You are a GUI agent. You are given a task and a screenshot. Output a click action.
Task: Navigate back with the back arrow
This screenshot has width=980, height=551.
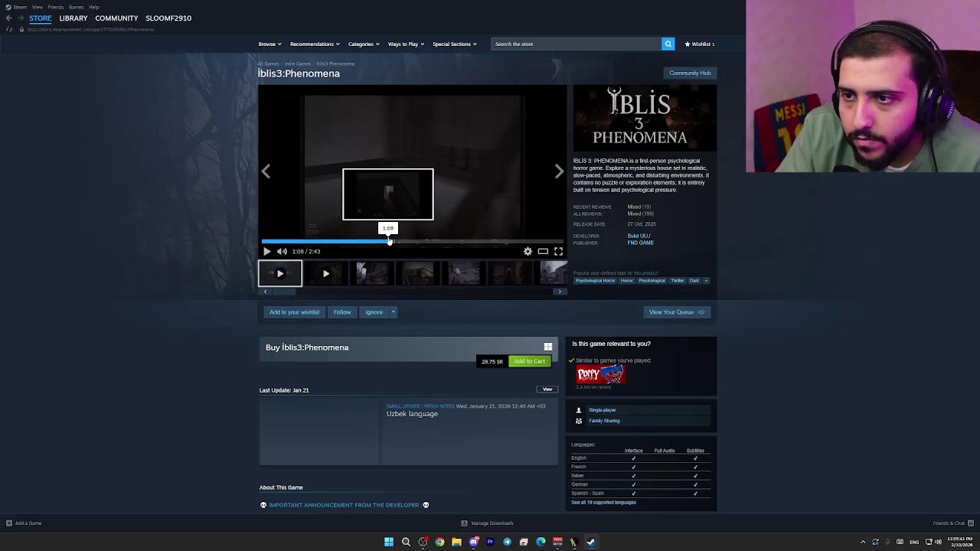point(8,18)
